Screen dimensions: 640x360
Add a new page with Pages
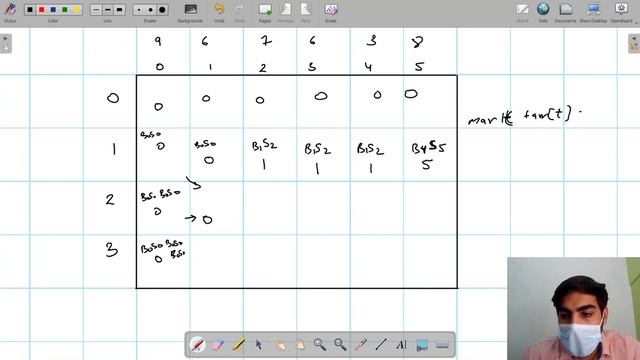[265, 12]
